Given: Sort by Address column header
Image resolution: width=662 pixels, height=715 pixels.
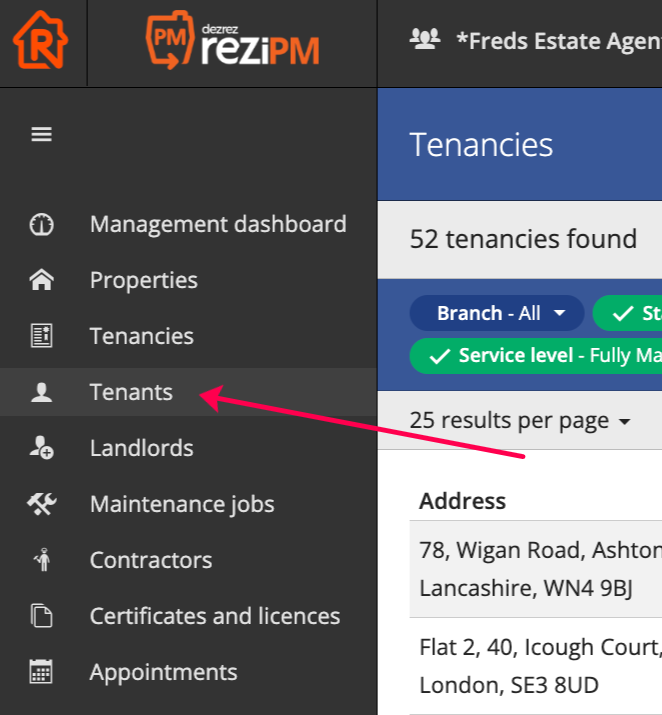Looking at the screenshot, I should 462,501.
